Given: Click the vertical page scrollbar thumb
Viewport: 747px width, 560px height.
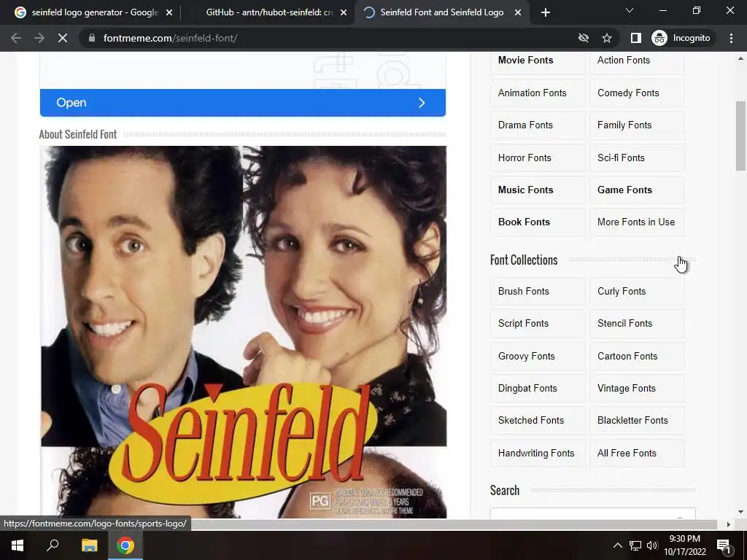Looking at the screenshot, I should click(740, 136).
